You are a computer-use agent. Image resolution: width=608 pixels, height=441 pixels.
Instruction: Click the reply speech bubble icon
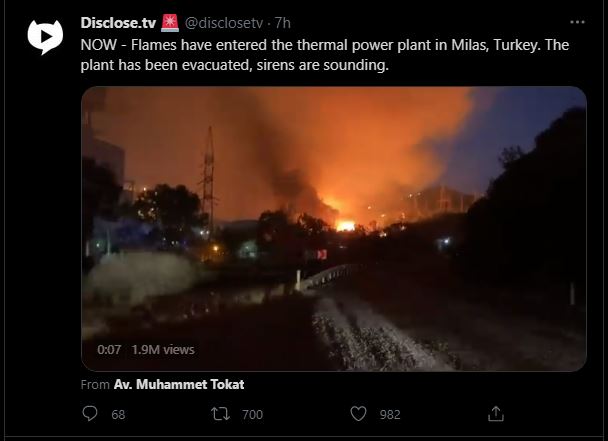point(90,413)
